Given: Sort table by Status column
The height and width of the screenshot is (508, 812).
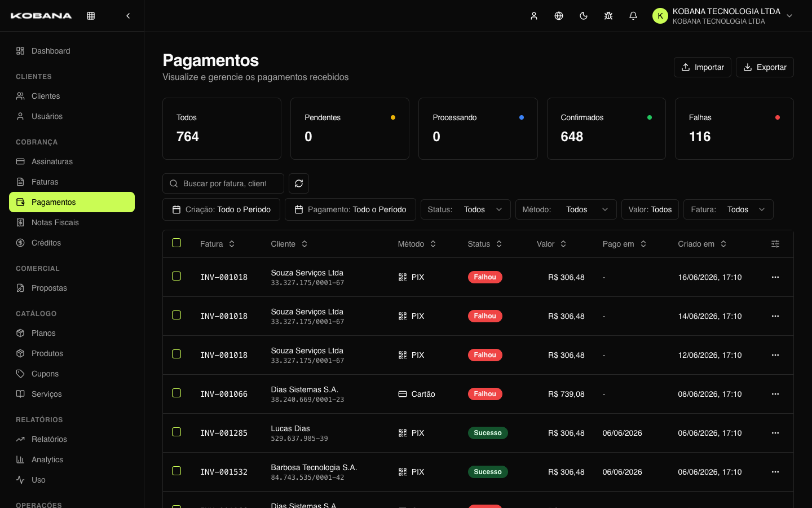Looking at the screenshot, I should tap(485, 244).
